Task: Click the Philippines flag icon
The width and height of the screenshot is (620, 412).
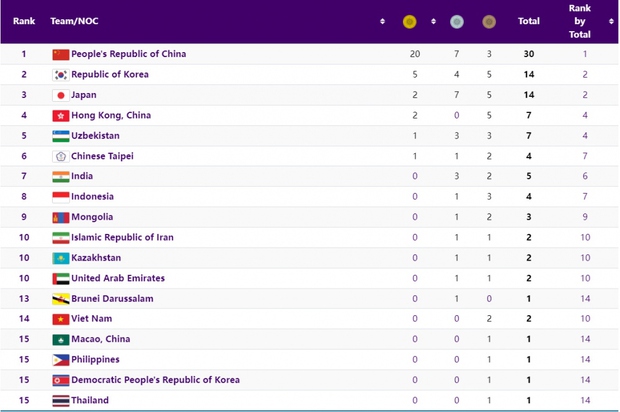Action: [60, 360]
